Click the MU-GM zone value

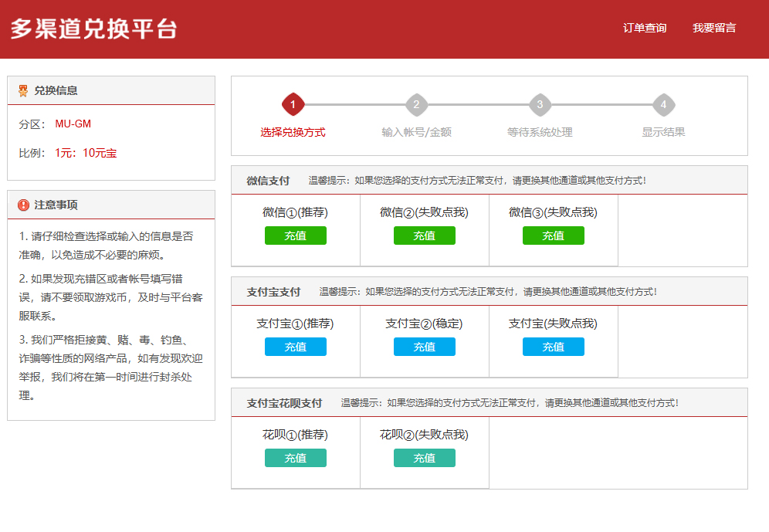pos(73,124)
